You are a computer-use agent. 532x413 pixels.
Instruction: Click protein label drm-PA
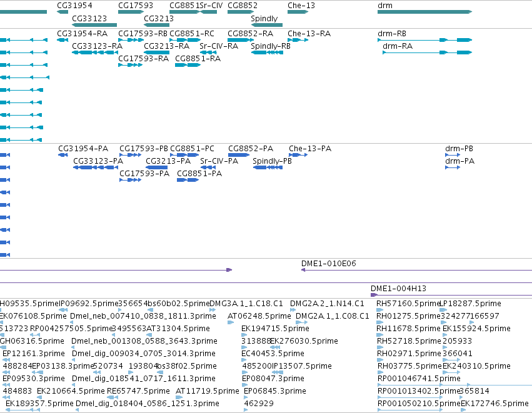(x=459, y=161)
